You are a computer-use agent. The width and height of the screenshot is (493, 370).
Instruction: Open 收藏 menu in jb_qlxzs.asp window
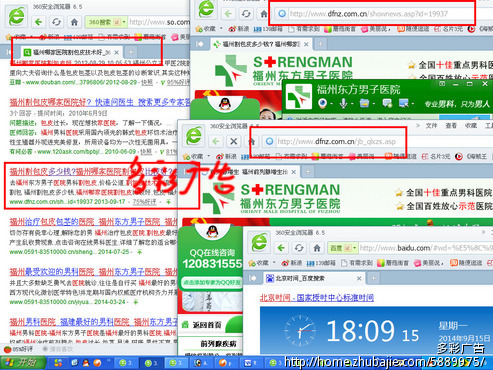(x=471, y=126)
